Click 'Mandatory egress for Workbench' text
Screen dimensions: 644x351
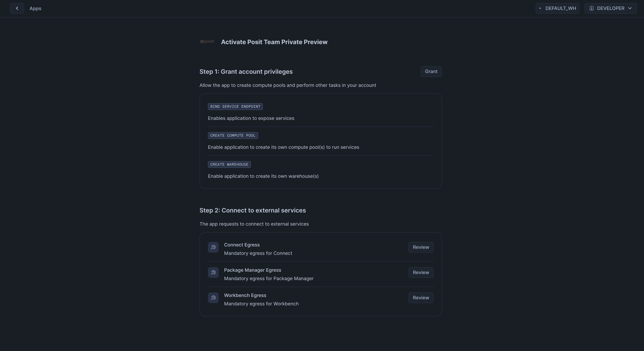(x=261, y=304)
